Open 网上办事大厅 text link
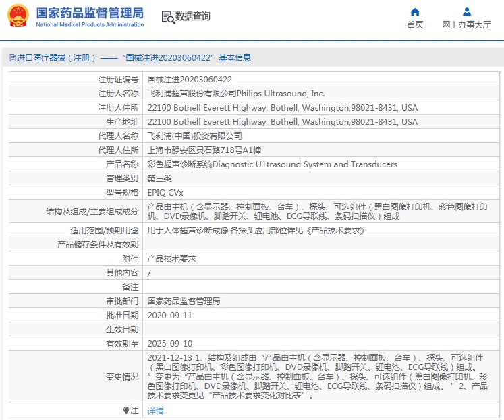The width and height of the screenshot is (504, 420). click(x=467, y=24)
